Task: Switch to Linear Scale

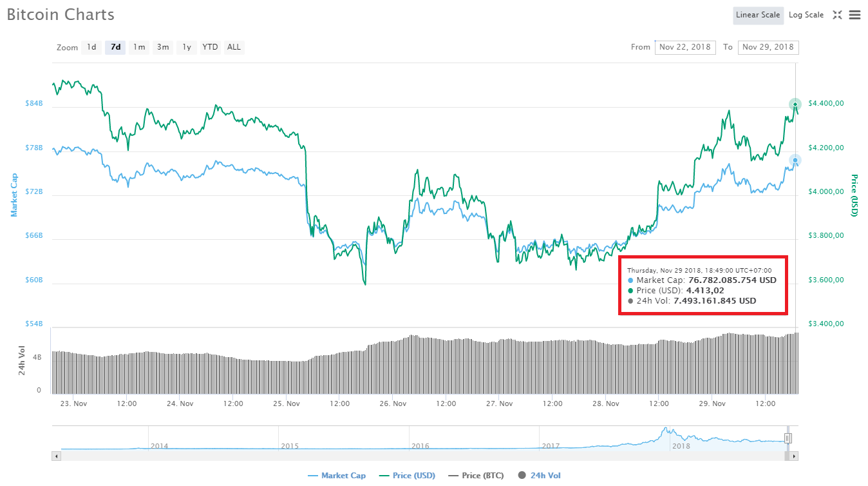Action: (x=758, y=15)
